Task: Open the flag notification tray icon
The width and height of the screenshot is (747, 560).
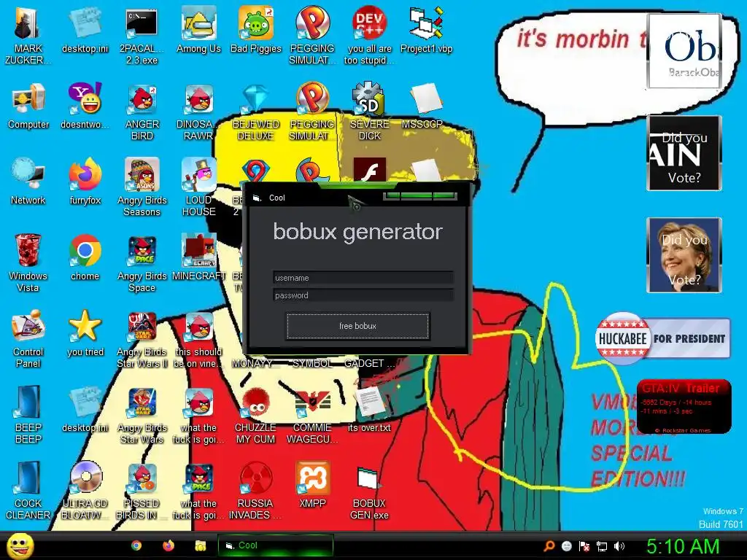Action: click(584, 546)
